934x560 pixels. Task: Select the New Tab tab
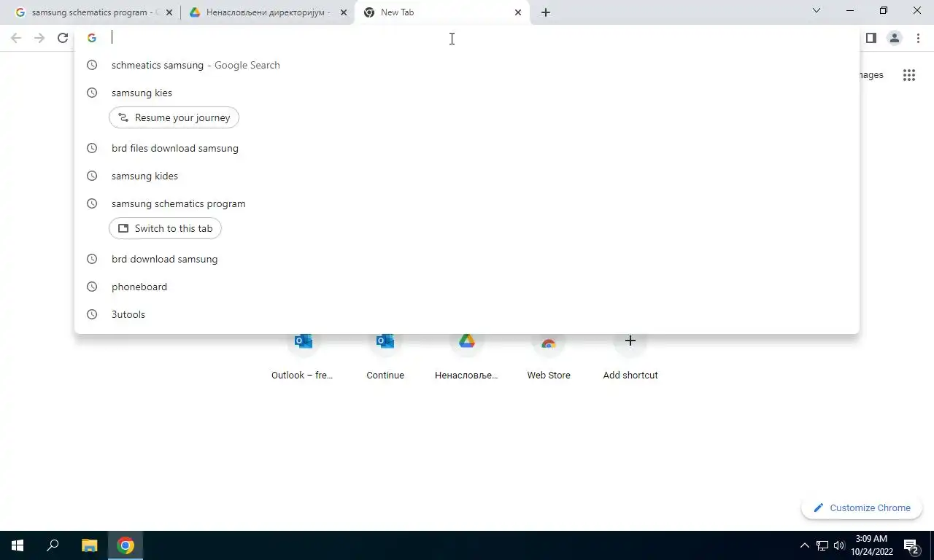(443, 12)
